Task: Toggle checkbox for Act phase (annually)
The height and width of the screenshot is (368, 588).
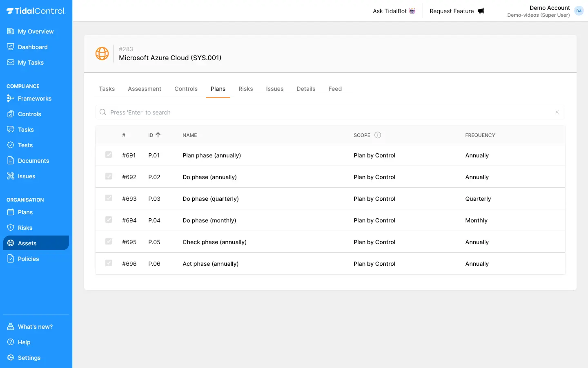Action: click(109, 263)
